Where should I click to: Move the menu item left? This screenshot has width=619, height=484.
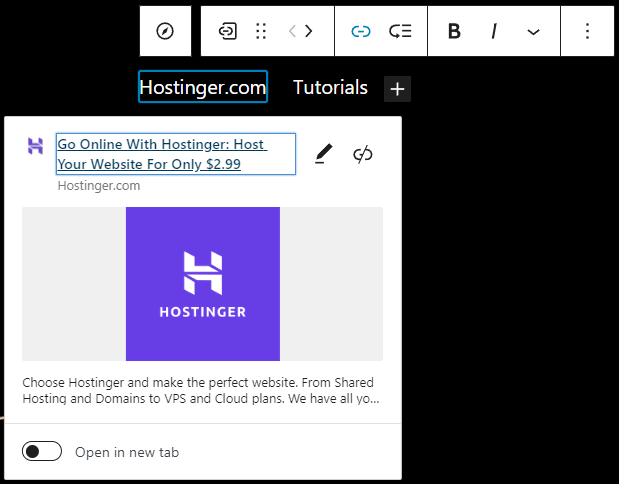pos(292,31)
